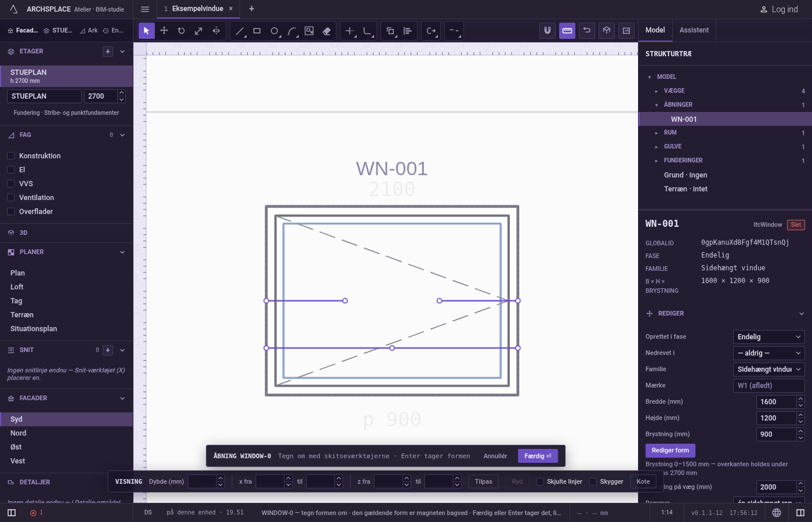Select the Mirror tool
This screenshot has height=522, width=812.
pos(216,31)
